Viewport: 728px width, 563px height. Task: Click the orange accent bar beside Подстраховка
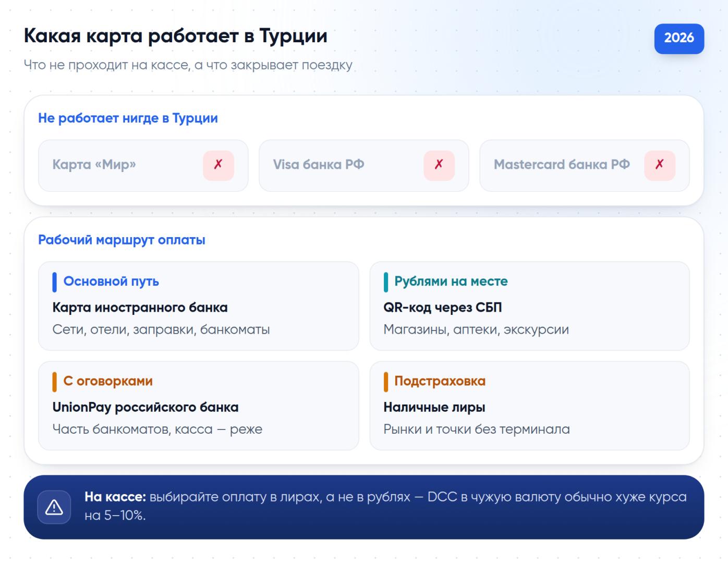385,382
